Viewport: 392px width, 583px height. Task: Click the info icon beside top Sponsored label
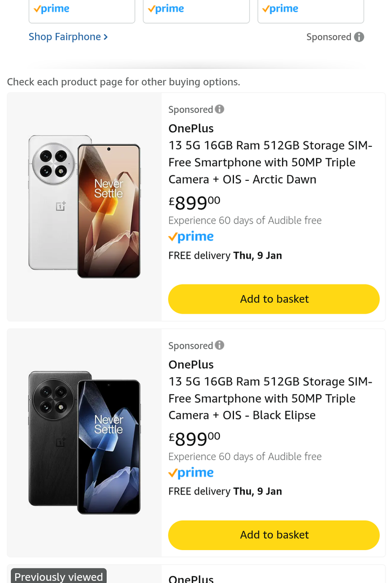[x=359, y=37]
